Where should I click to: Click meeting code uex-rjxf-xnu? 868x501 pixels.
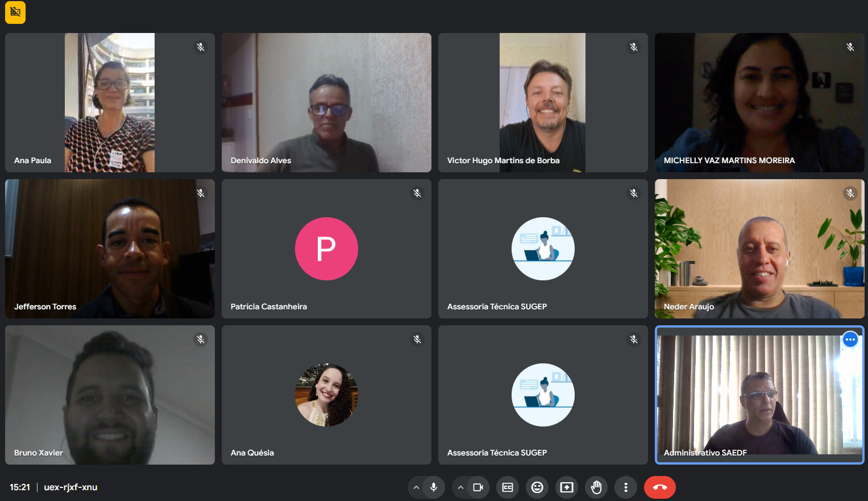coord(70,487)
